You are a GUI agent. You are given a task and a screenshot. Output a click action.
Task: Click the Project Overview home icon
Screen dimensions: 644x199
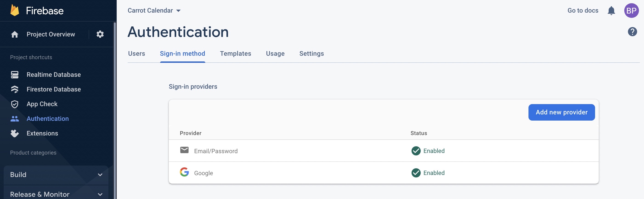coord(15,34)
